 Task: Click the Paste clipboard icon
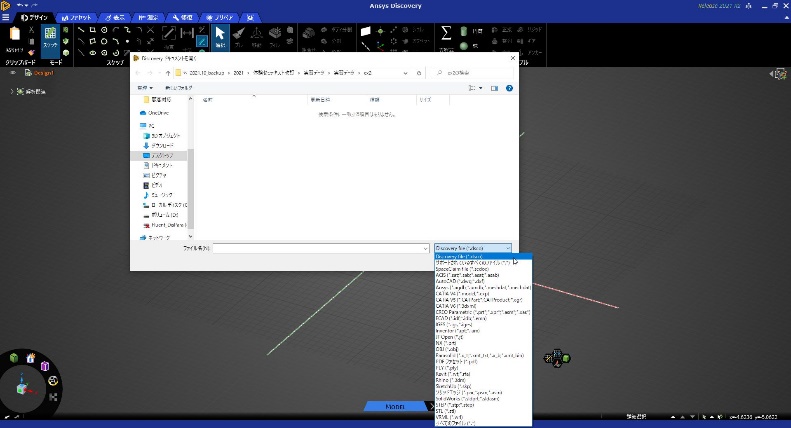pos(15,34)
